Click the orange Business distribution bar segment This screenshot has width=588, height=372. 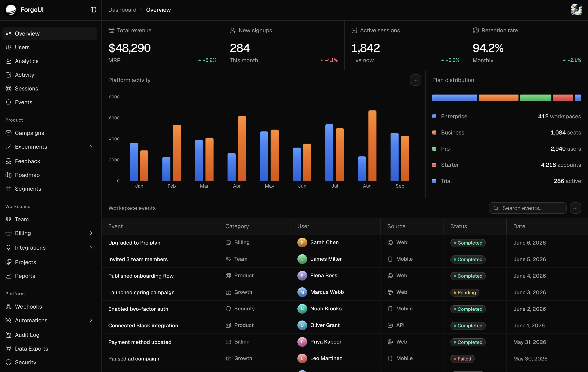498,98
